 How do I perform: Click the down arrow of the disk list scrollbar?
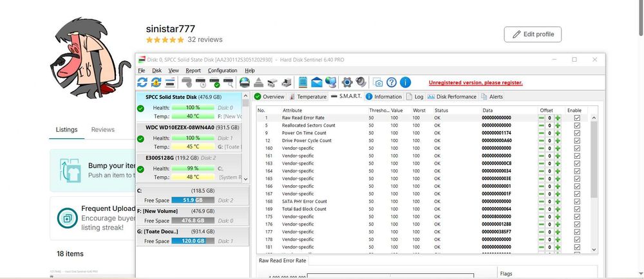pos(245,179)
